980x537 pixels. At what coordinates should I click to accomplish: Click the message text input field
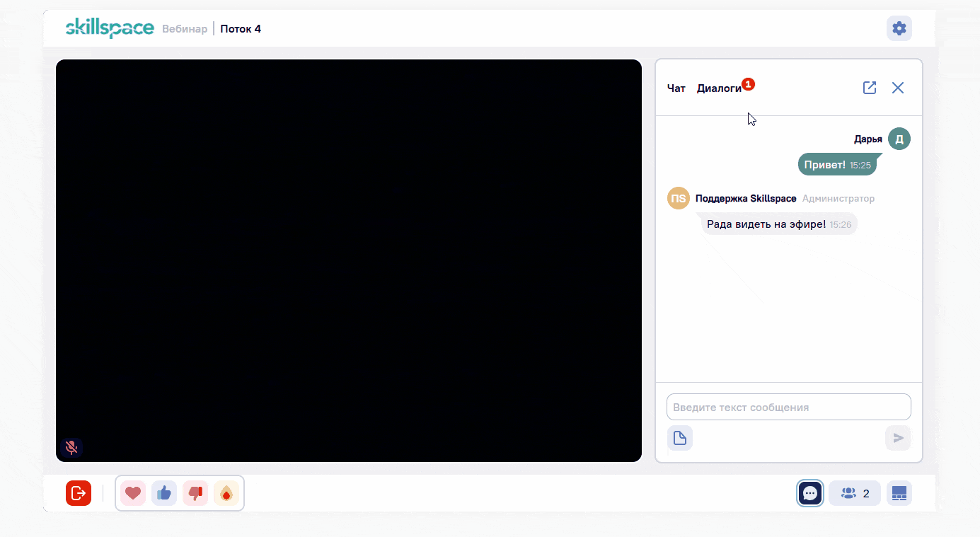pos(789,407)
